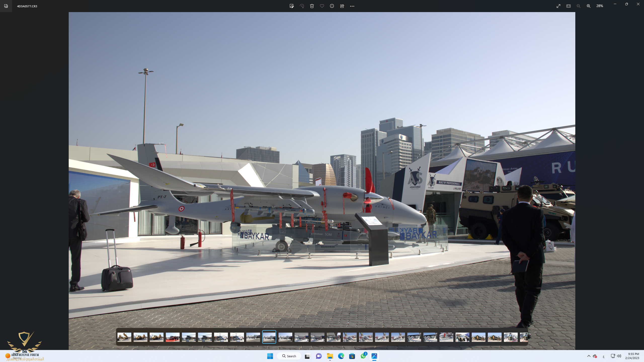
Task: Minimize the Photos window
Action: (x=615, y=4)
